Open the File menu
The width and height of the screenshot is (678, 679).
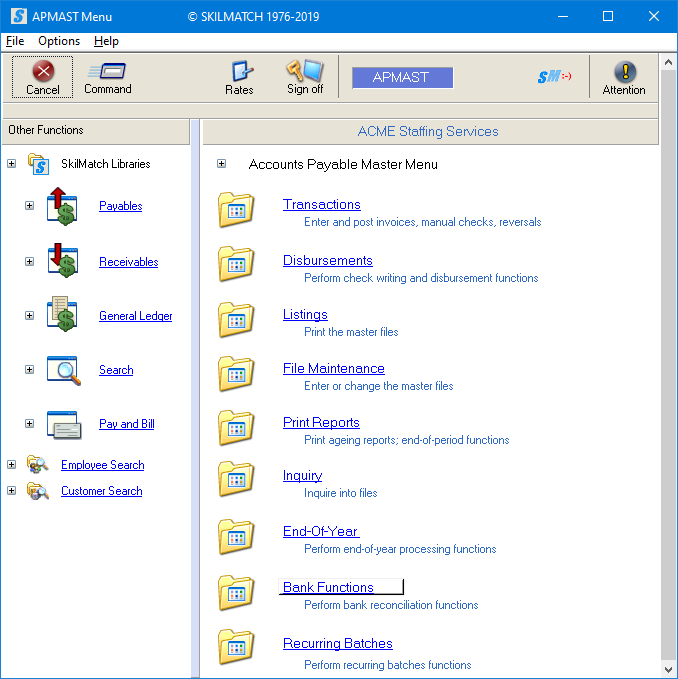pos(15,41)
